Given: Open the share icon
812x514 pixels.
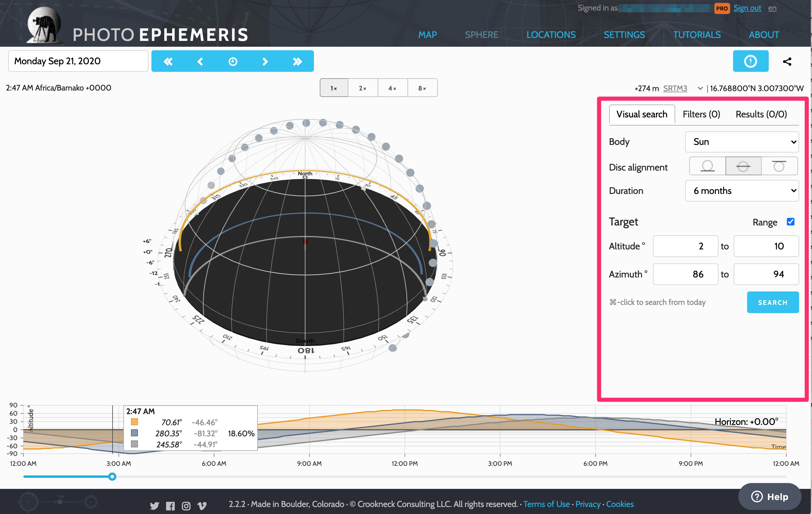Looking at the screenshot, I should coord(787,61).
